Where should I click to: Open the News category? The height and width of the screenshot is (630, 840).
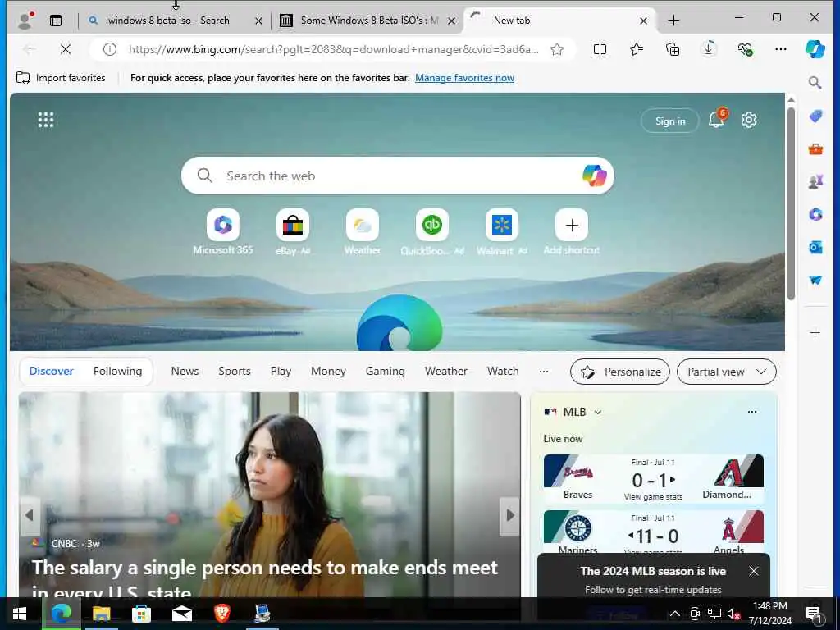pyautogui.click(x=185, y=371)
